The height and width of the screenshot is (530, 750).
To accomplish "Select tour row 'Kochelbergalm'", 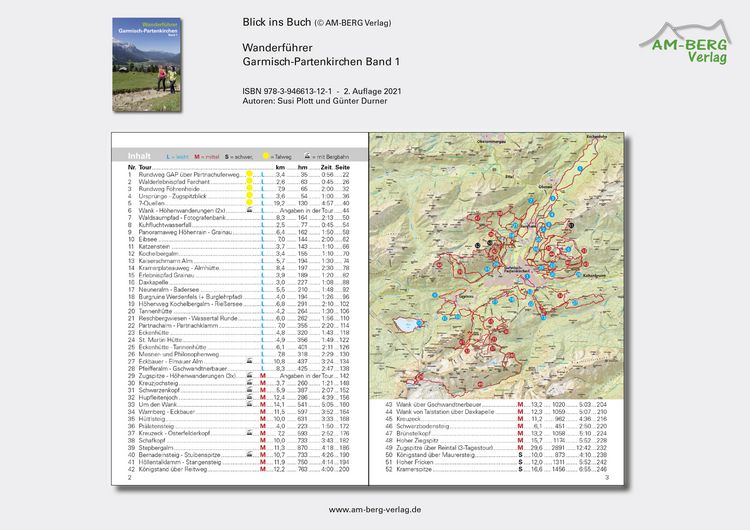I will (x=239, y=254).
